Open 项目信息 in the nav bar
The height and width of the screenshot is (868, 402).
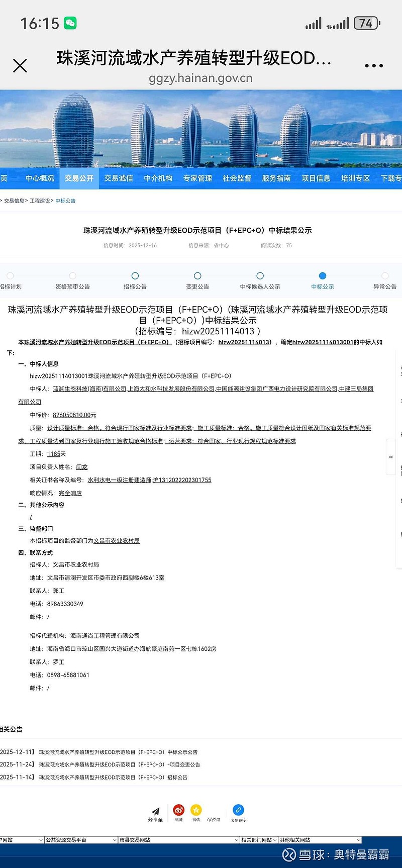(316, 178)
